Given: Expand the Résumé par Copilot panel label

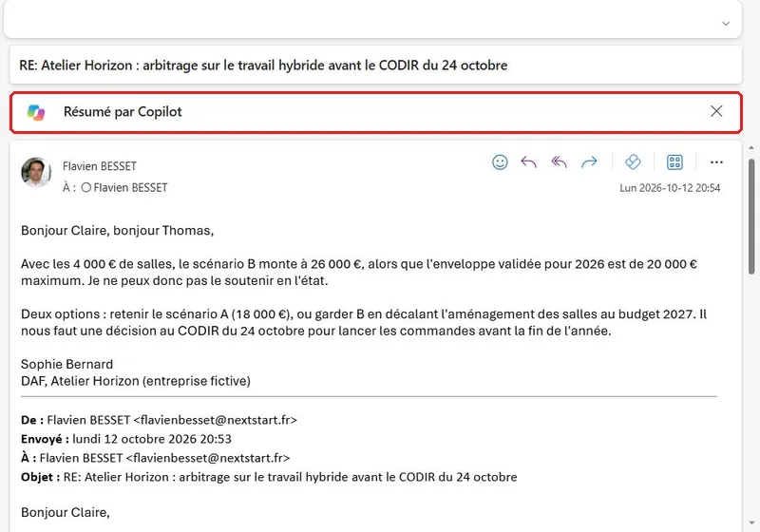Looking at the screenshot, I should point(123,112).
